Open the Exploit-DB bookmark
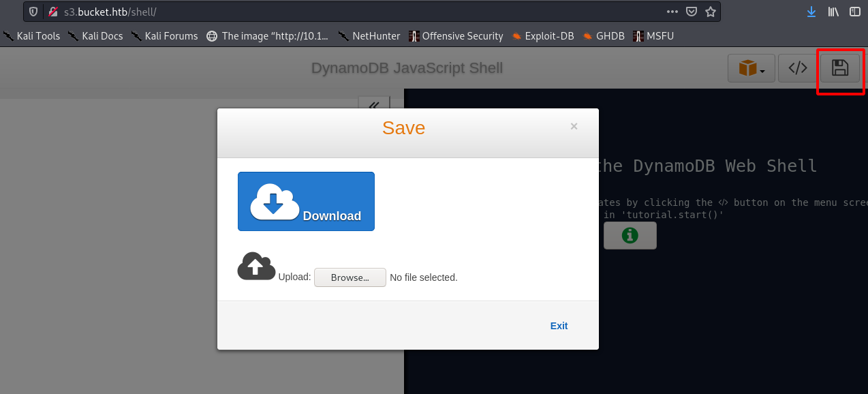This screenshot has width=868, height=394. [x=542, y=36]
